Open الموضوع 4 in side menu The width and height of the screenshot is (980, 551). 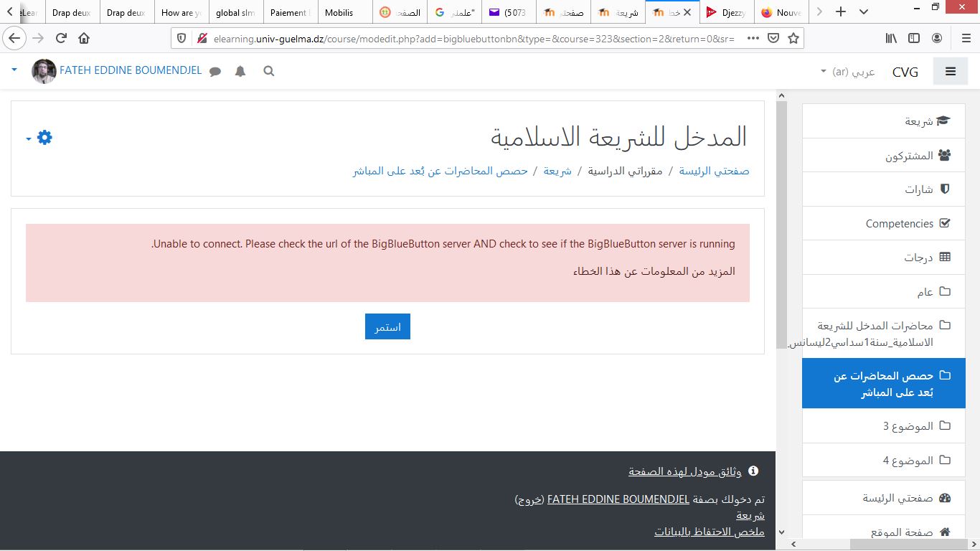pos(884,460)
